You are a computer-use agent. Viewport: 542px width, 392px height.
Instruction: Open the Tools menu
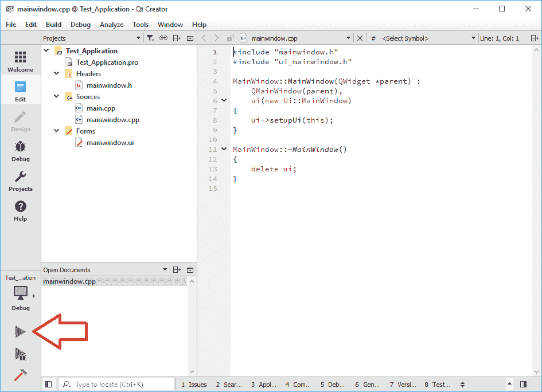coord(141,25)
